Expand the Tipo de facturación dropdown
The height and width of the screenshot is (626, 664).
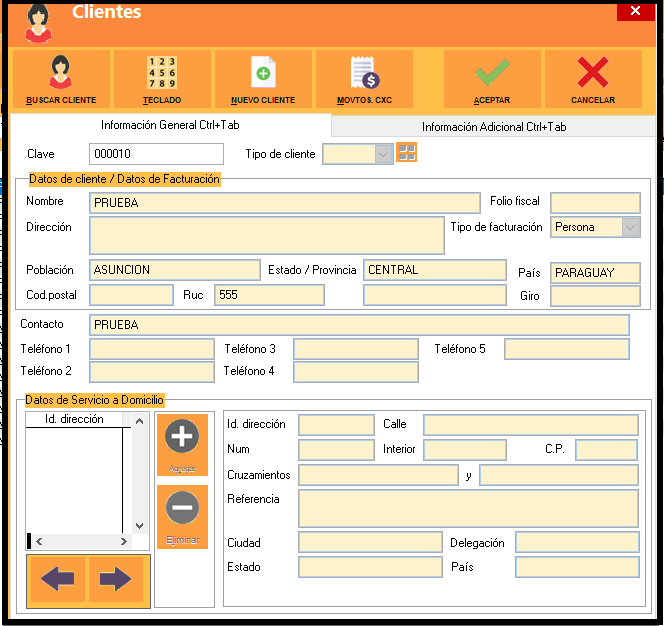630,227
